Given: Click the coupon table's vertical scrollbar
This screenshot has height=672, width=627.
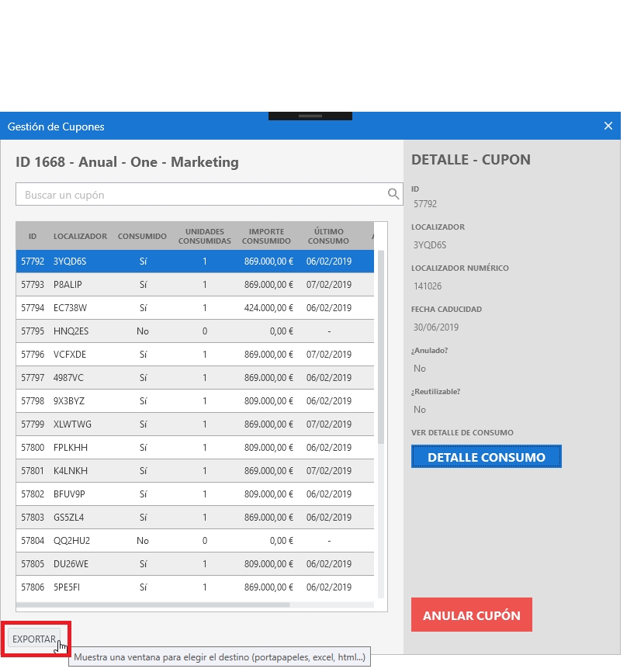Looking at the screenshot, I should [x=380, y=347].
